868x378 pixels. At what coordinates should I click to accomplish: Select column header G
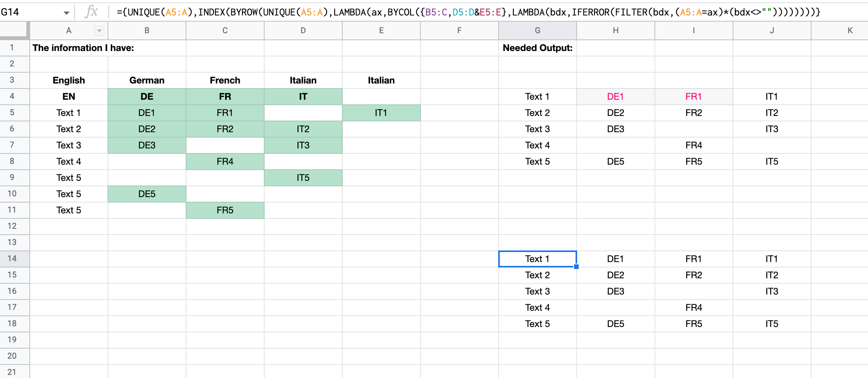click(538, 31)
